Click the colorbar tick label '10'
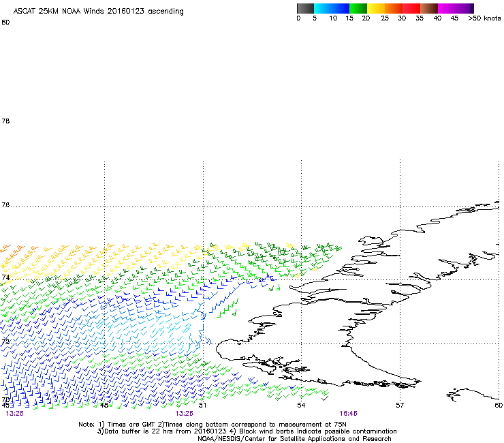Screen dimensions: 504x443 click(333, 18)
